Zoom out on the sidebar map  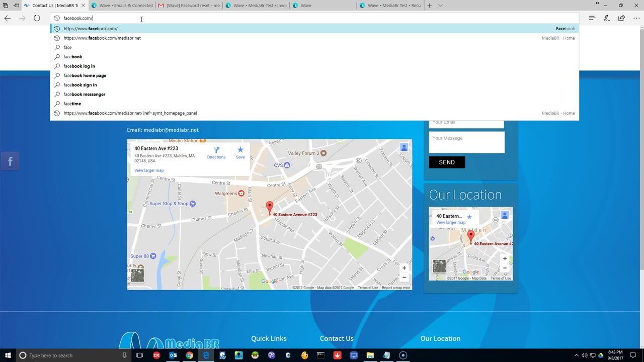tap(505, 268)
